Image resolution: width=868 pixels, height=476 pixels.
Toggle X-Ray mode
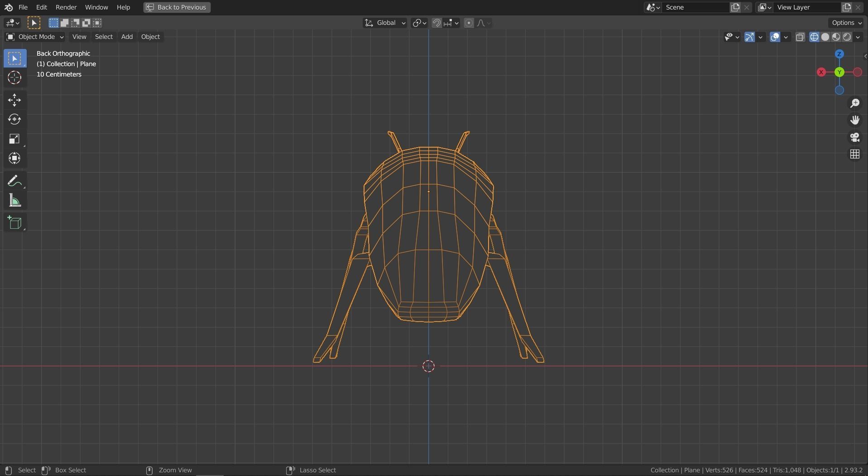pyautogui.click(x=800, y=37)
